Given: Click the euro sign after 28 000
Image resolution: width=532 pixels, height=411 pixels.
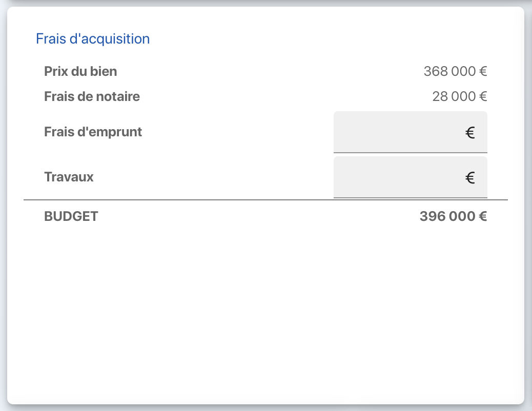Looking at the screenshot, I should click(483, 96).
